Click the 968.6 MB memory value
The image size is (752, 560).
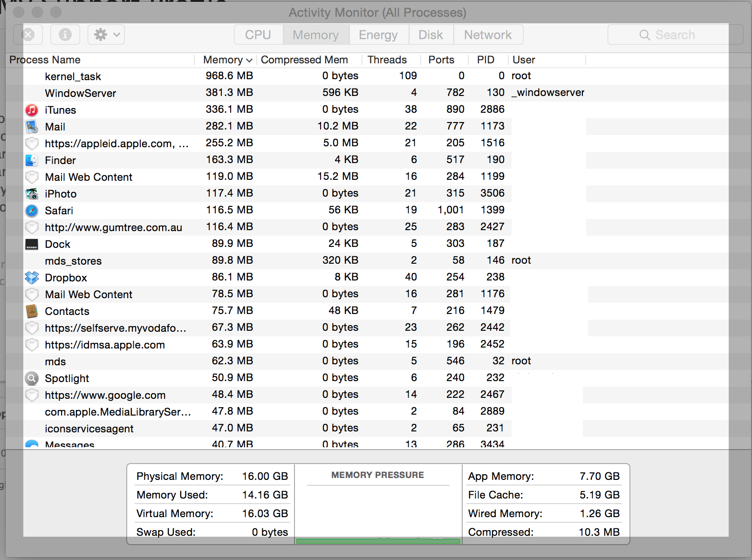tap(229, 76)
